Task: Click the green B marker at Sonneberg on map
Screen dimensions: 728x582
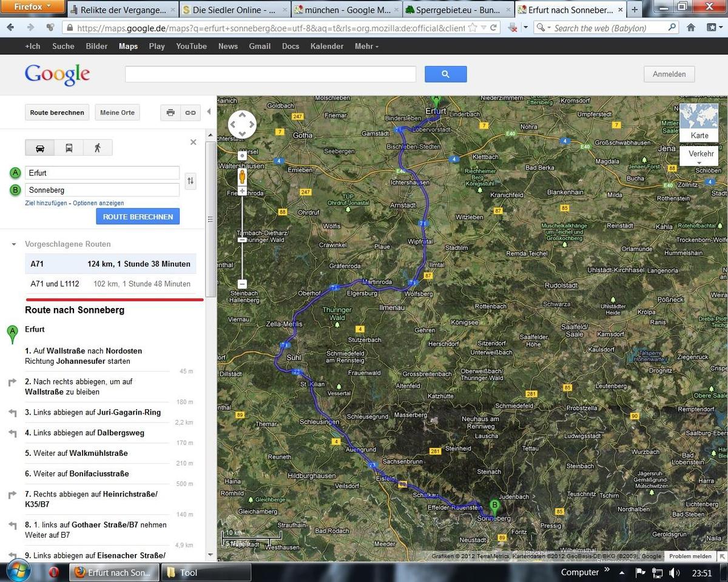Action: pos(494,507)
